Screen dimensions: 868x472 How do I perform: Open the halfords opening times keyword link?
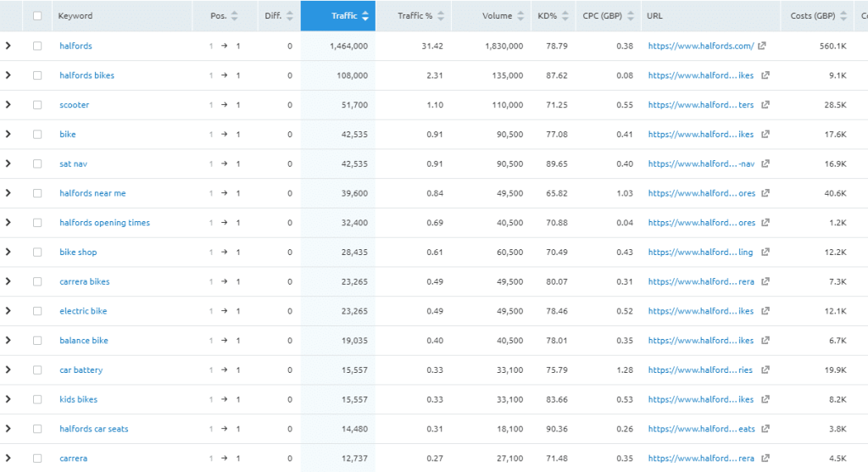click(x=104, y=223)
